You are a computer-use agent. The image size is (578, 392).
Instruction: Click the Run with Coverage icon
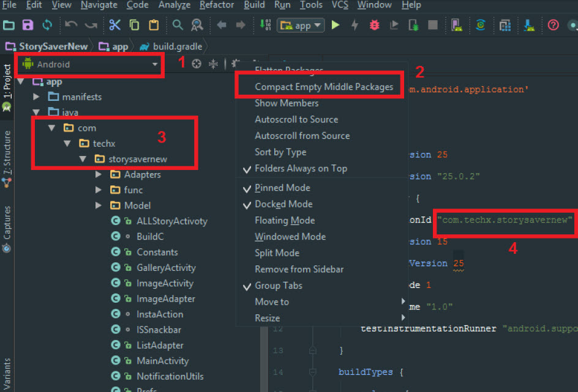pyautogui.click(x=394, y=25)
